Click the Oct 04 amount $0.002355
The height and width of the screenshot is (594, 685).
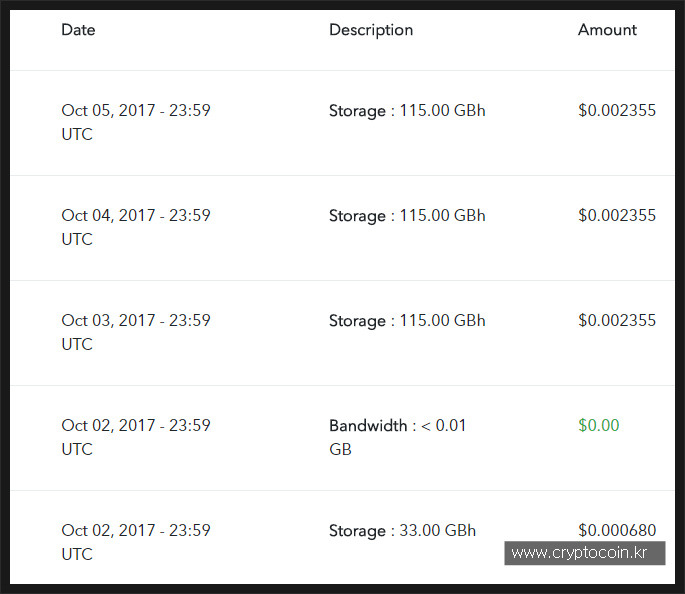click(x=617, y=215)
